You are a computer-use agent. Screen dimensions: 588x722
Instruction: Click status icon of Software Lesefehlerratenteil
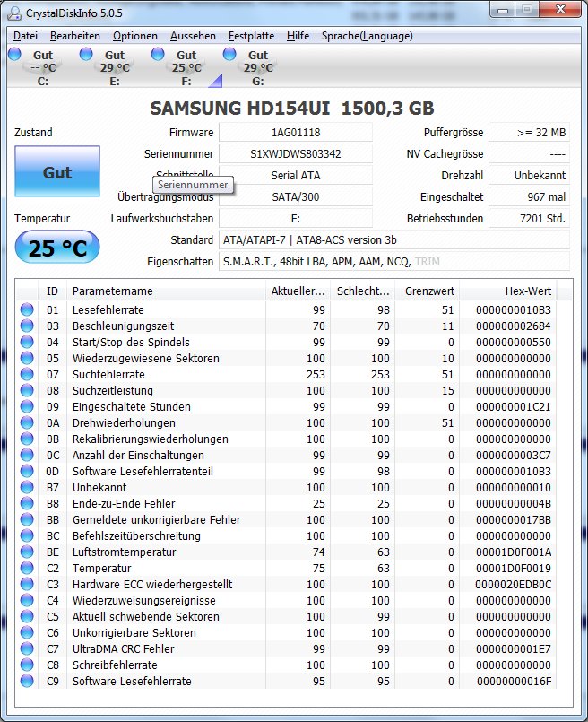[x=27, y=471]
